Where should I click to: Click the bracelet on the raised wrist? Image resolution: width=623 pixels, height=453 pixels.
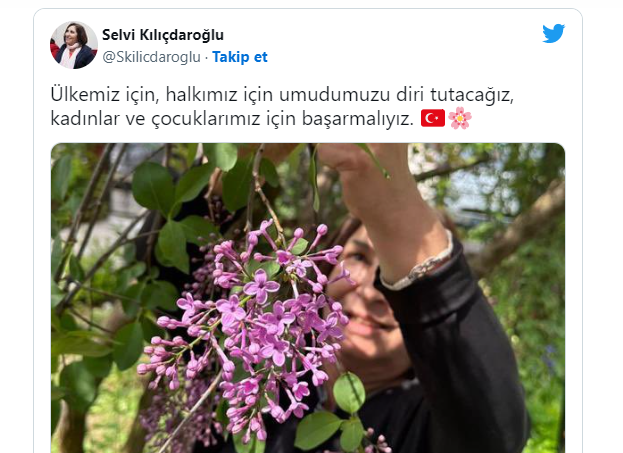click(x=423, y=264)
